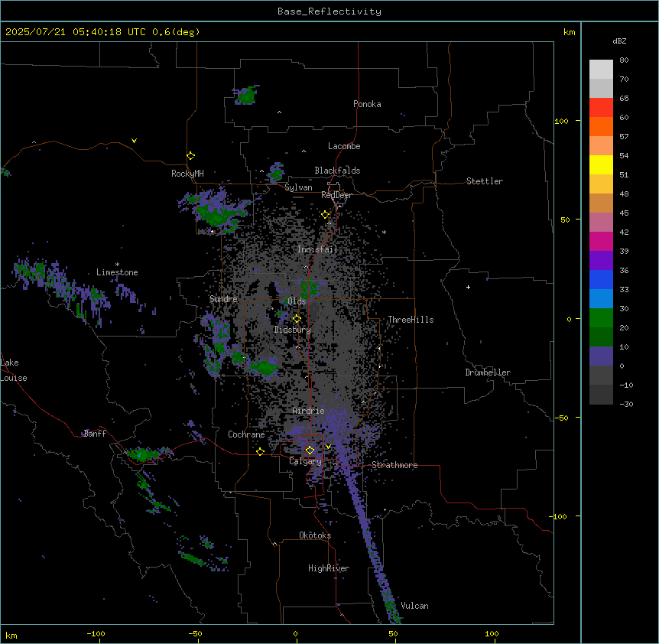
Task: Click the Ponoka city label
Action: pos(367,104)
